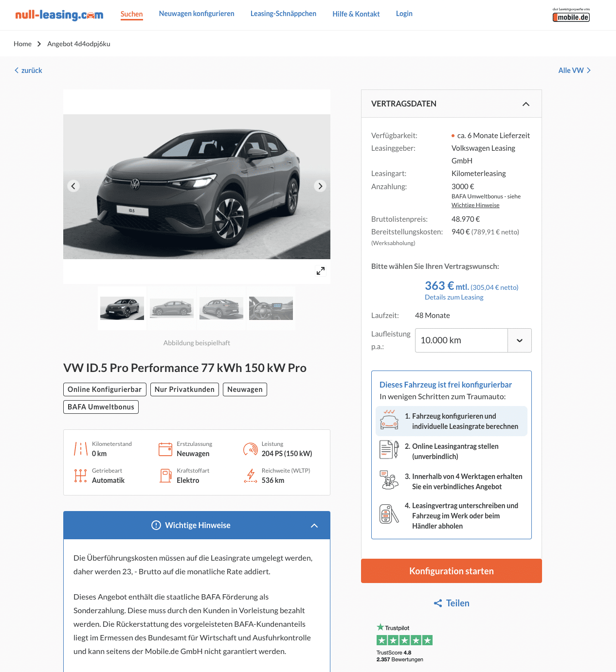Open the Suchen menu item

(x=132, y=14)
